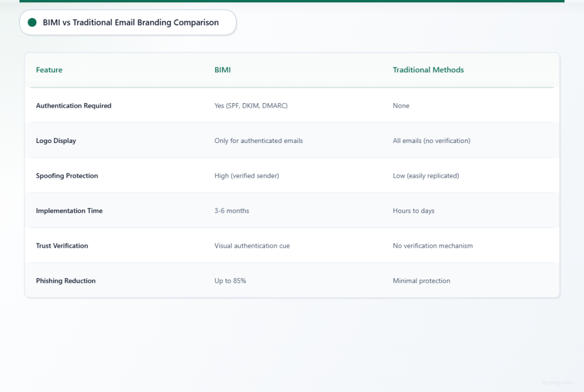584x392 pixels.
Task: Click Only for authenticated emails cell
Action: click(x=258, y=141)
